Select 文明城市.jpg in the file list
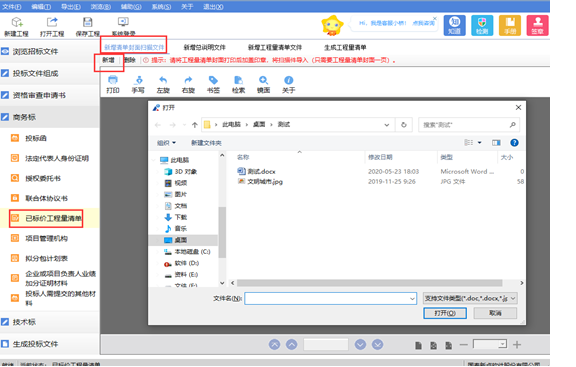576x367 pixels. (264, 181)
